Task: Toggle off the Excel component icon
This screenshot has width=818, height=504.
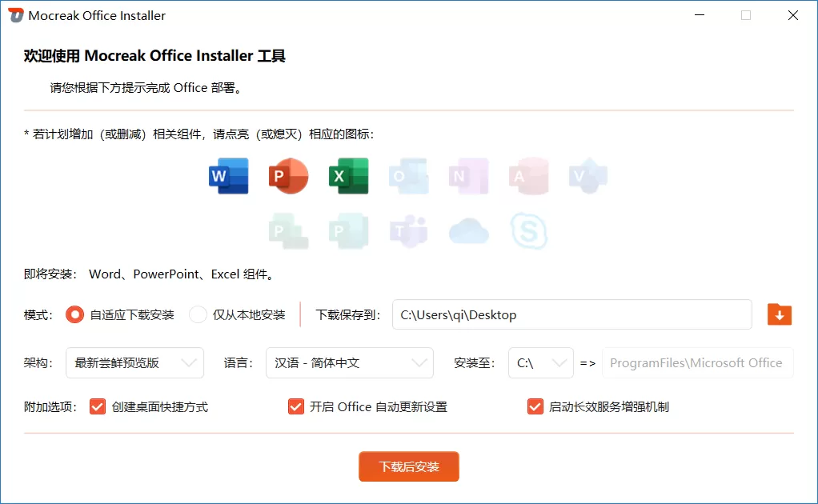Action: tap(348, 176)
